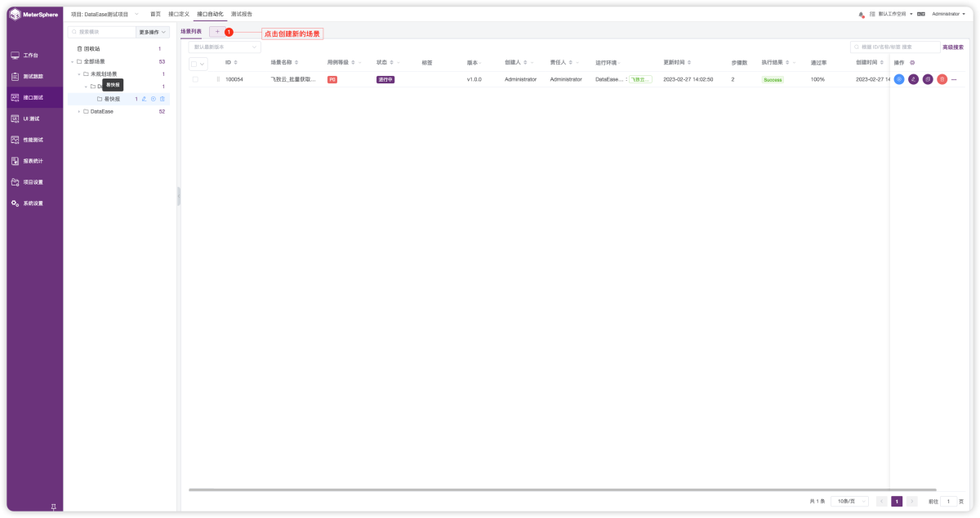980x518 pixels.
Task: Click the P0 priority tag
Action: (332, 79)
